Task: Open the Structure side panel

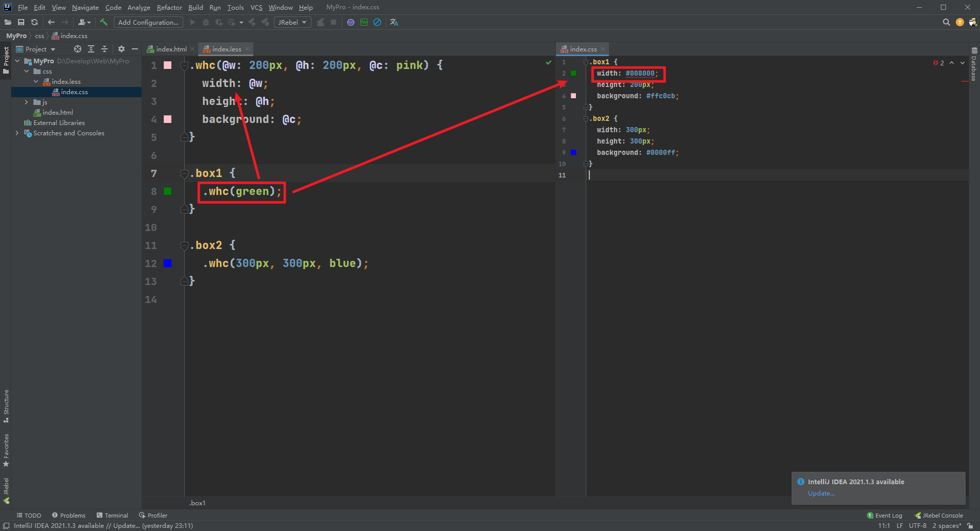Action: pos(6,406)
